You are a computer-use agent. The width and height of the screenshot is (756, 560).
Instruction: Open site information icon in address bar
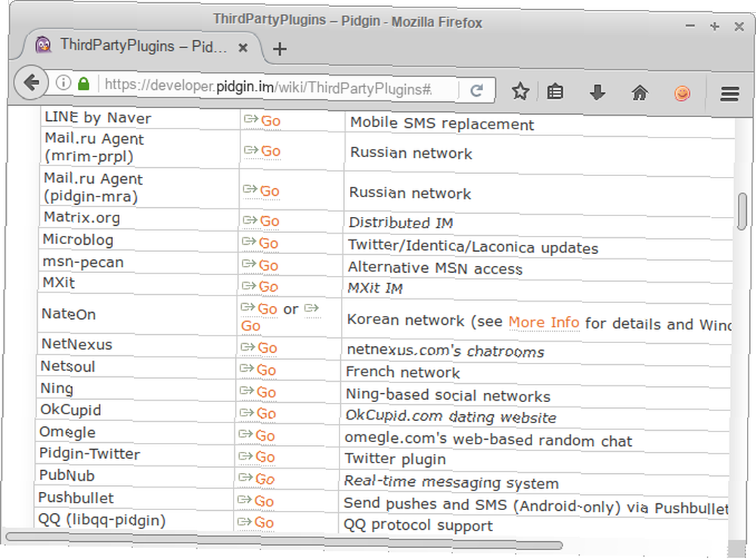[64, 83]
